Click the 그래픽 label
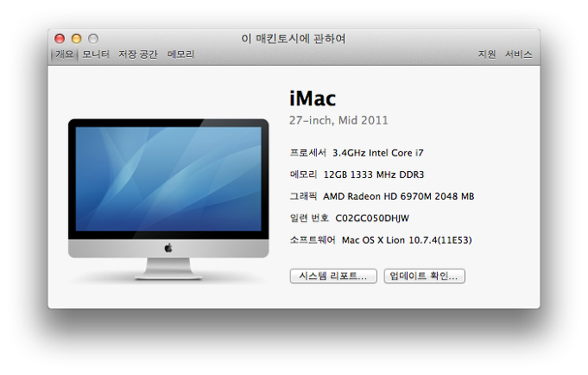 click(303, 196)
